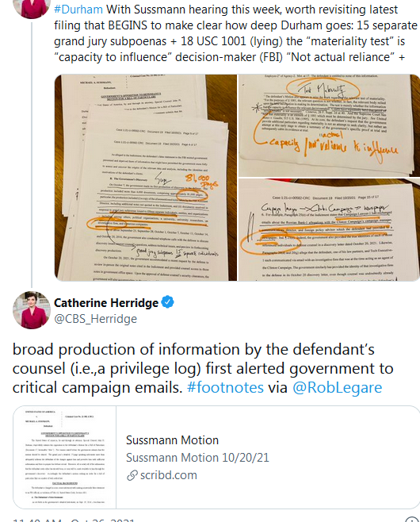This screenshot has height=522, width=420.
Task: Open the @CBS_Herridge handle
Action: [x=95, y=319]
